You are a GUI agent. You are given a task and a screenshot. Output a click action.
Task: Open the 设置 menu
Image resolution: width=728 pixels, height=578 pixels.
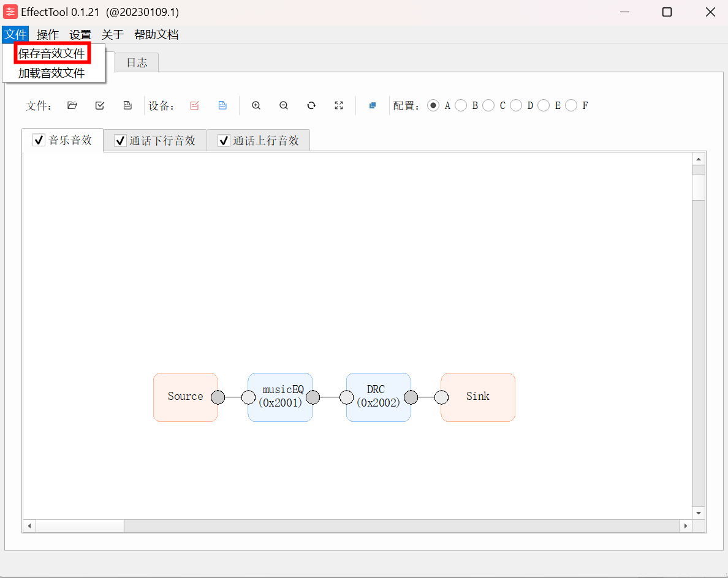tap(80, 35)
